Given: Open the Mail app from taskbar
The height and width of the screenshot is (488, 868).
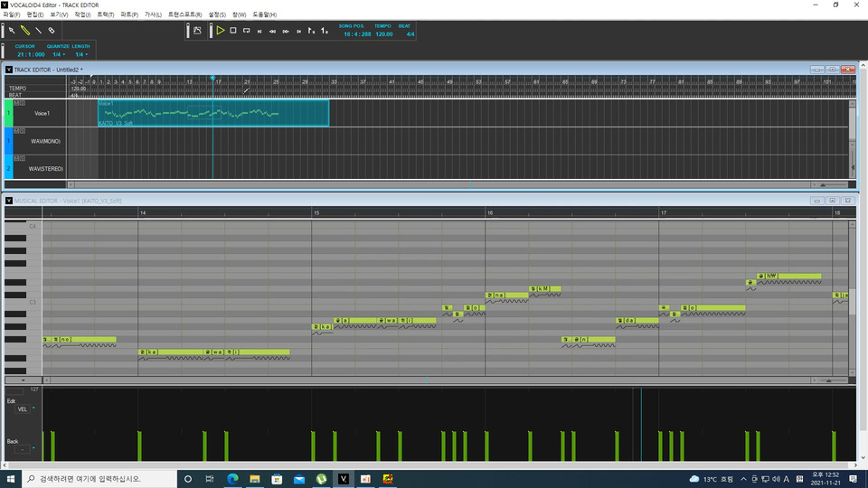Looking at the screenshot, I should coord(299,479).
